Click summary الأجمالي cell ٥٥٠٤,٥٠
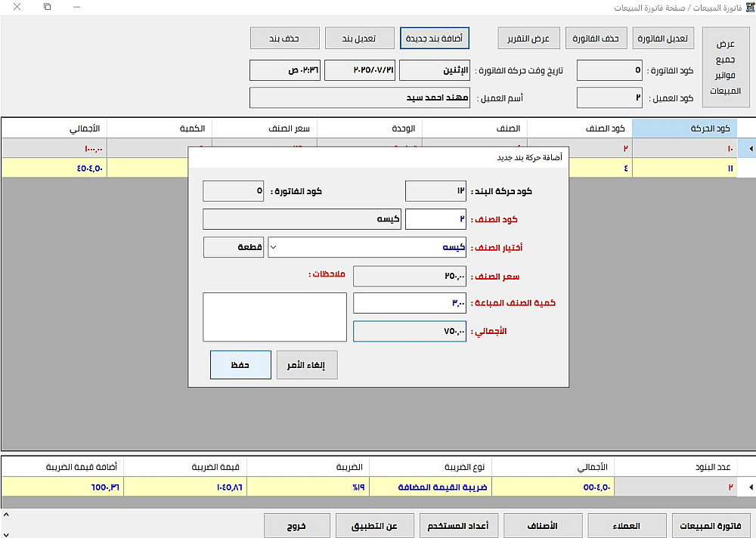This screenshot has height=538, width=756. point(553,487)
